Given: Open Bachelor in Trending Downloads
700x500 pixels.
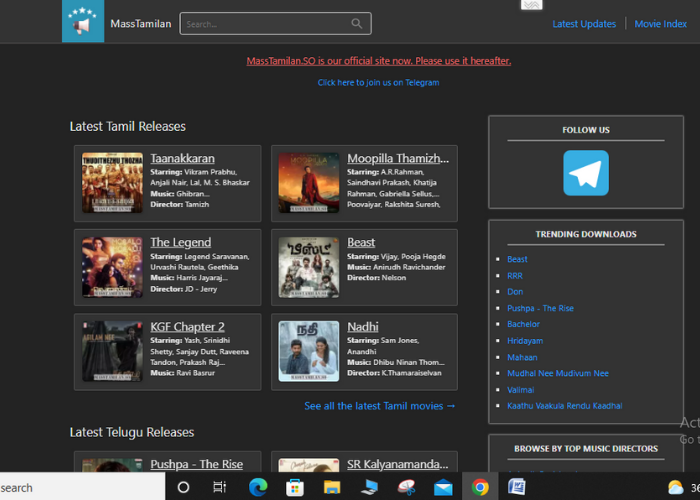Looking at the screenshot, I should click(x=523, y=324).
